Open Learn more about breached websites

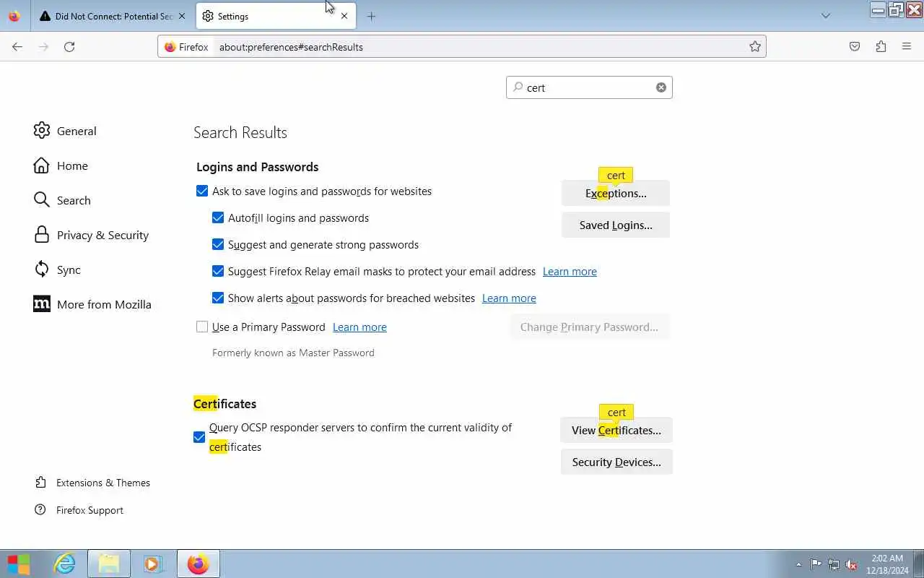(x=509, y=298)
